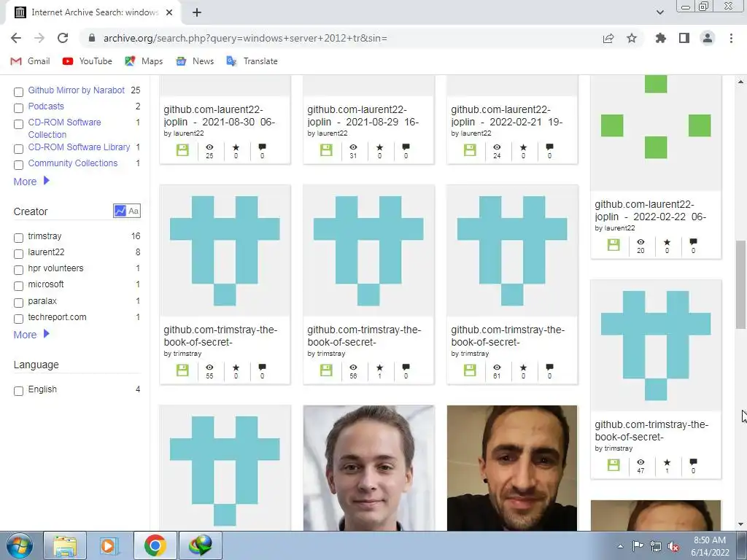This screenshot has height=560, width=747.
Task: Open the News bookmark
Action: (x=194, y=61)
